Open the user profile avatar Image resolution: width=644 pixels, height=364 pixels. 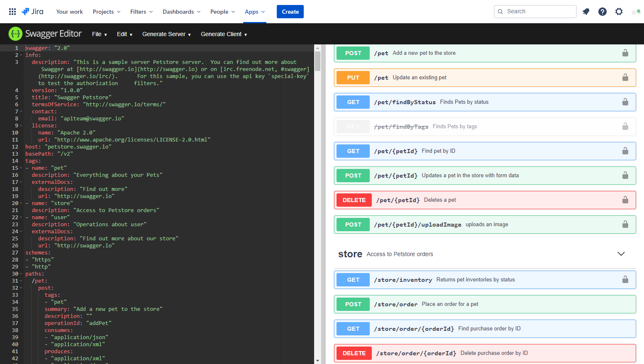[x=636, y=12]
